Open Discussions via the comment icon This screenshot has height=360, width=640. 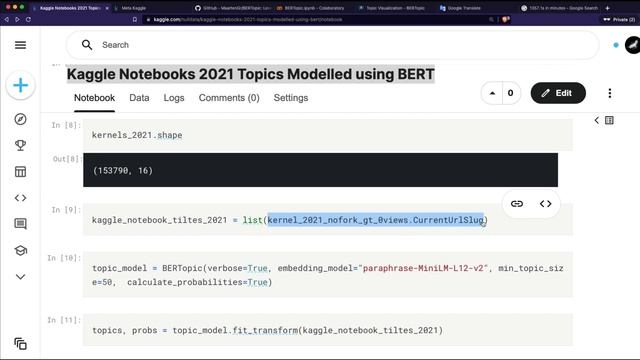pos(20,224)
